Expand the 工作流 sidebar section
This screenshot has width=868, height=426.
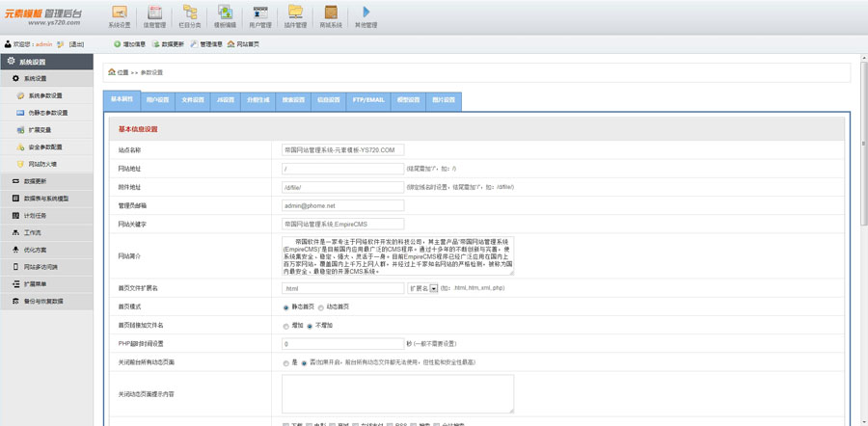[x=46, y=233]
